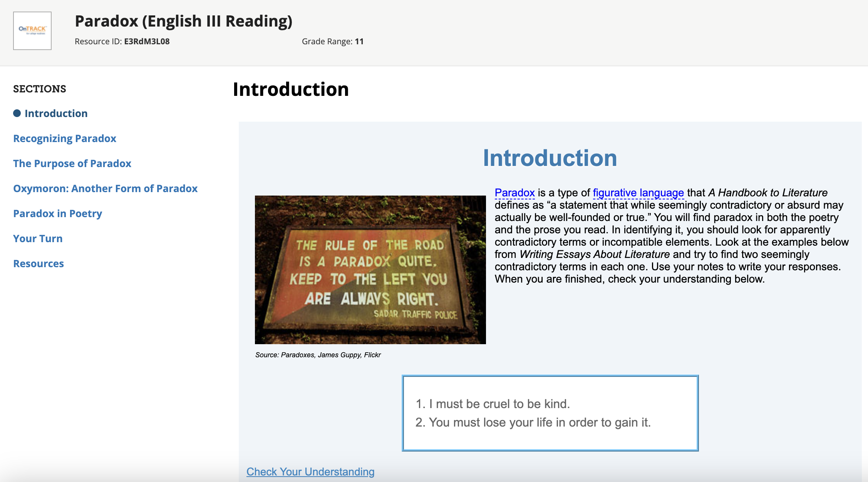Open the Paradox in Poetry section
The width and height of the screenshot is (868, 482).
coord(57,213)
